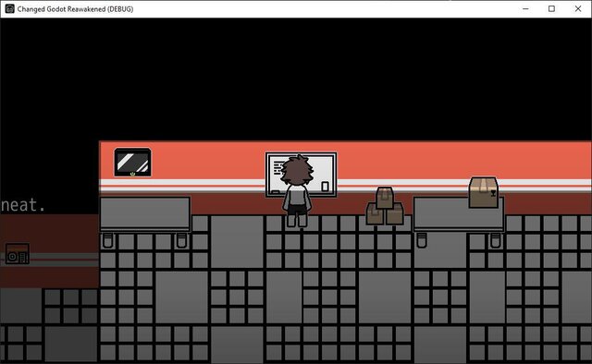Click the large fragile box on the right table
This screenshot has height=364, width=592.
pyautogui.click(x=484, y=192)
